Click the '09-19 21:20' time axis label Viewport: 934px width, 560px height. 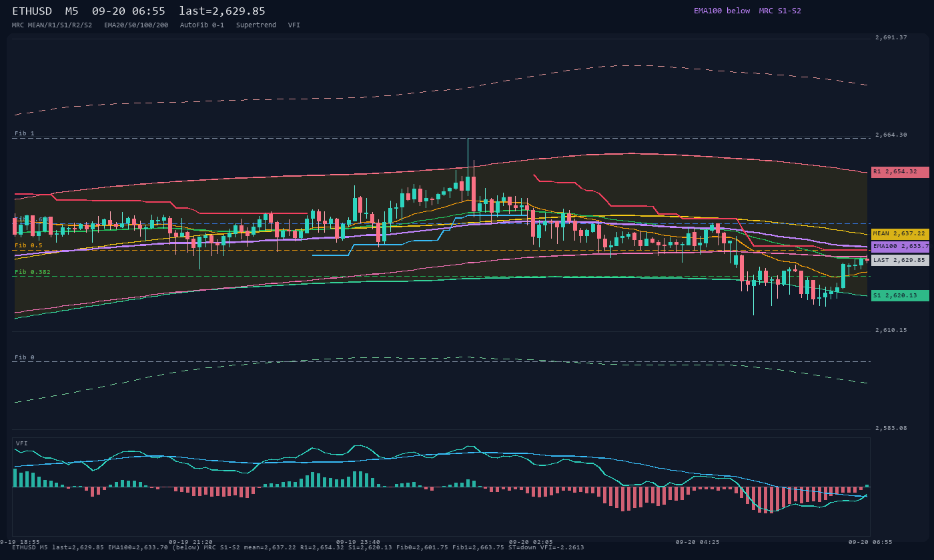pyautogui.click(x=191, y=542)
